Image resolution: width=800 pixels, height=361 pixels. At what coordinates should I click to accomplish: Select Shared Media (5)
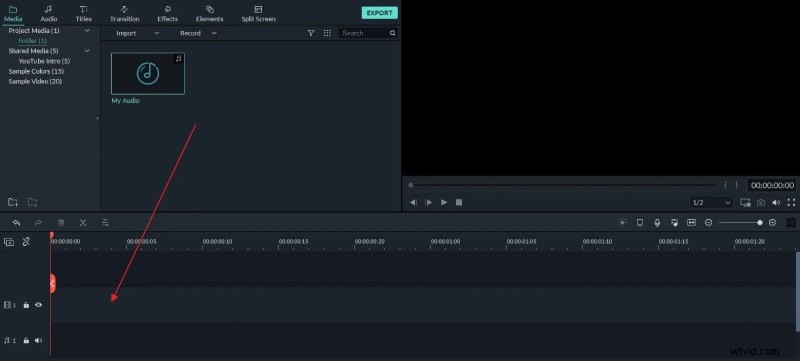coord(33,51)
